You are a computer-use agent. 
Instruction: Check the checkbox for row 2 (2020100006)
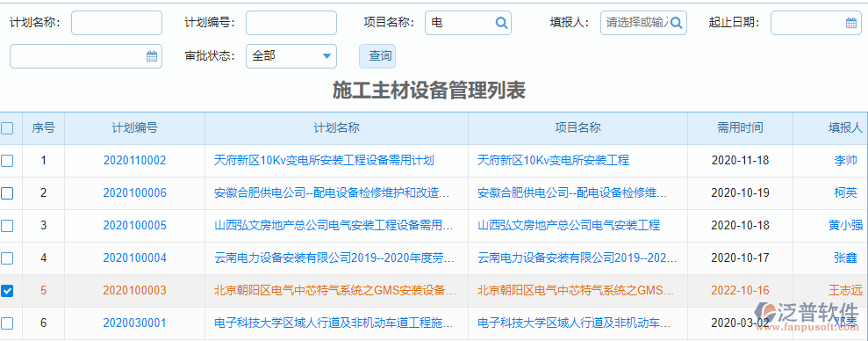7,193
